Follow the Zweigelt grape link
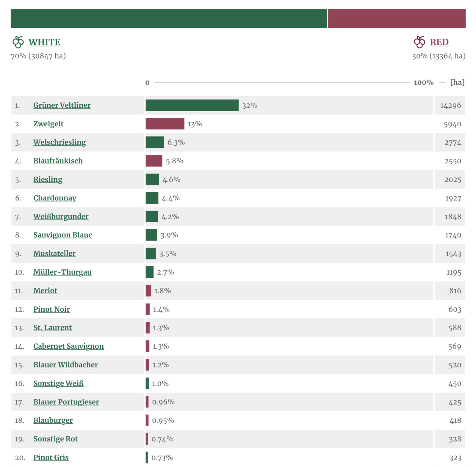The image size is (476, 467). [48, 124]
